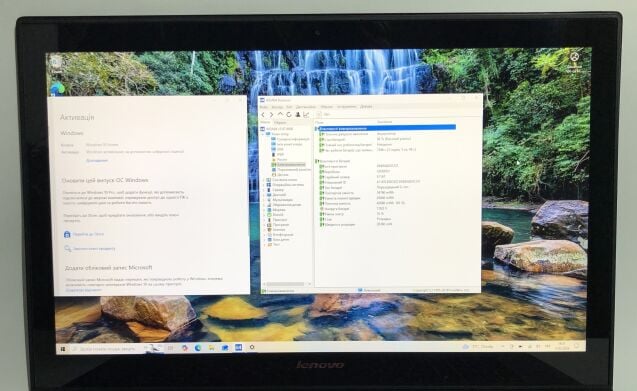
Task: Expand the Збереження даних tree node
Action: 263,205
